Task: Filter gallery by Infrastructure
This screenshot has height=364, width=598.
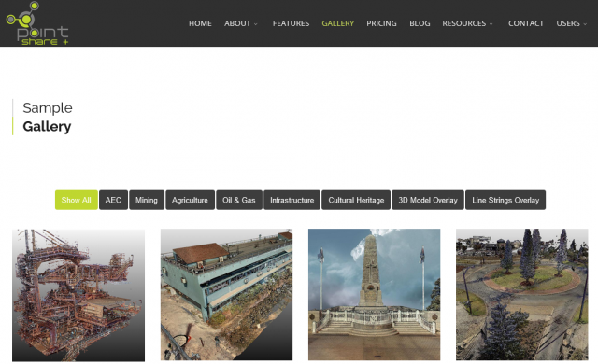Action: pyautogui.click(x=292, y=200)
